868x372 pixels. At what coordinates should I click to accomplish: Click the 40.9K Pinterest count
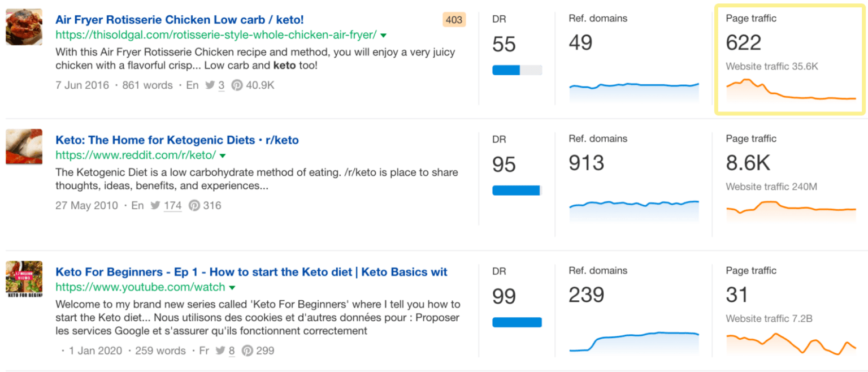[x=260, y=85]
